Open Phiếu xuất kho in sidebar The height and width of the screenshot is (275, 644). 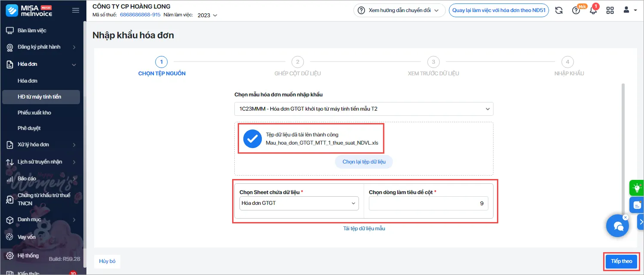(x=34, y=113)
